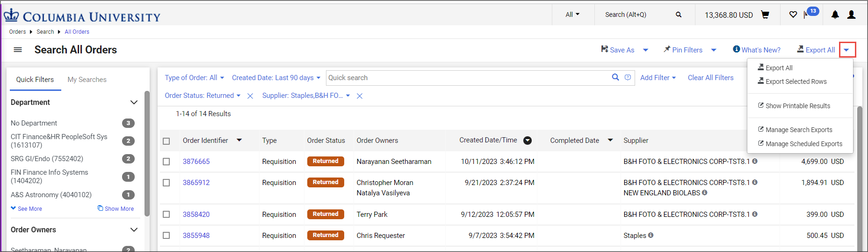Open the All search scope dropdown
The height and width of the screenshot is (252, 868).
(572, 15)
